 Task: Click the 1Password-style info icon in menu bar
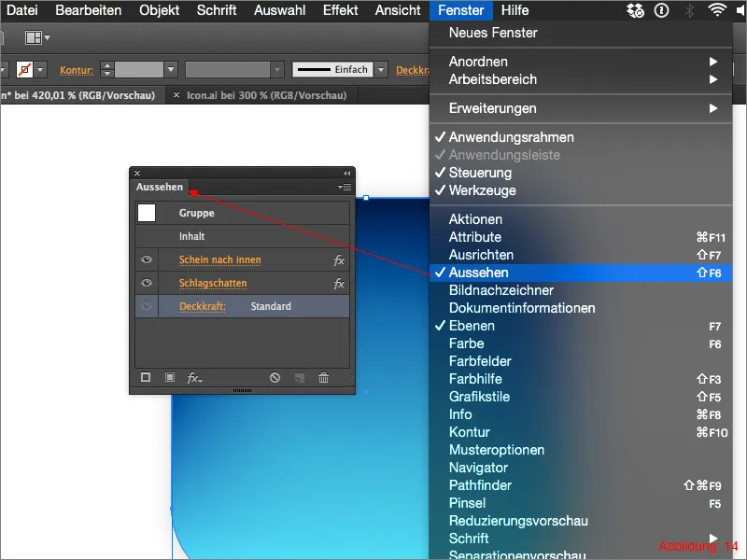[x=661, y=10]
